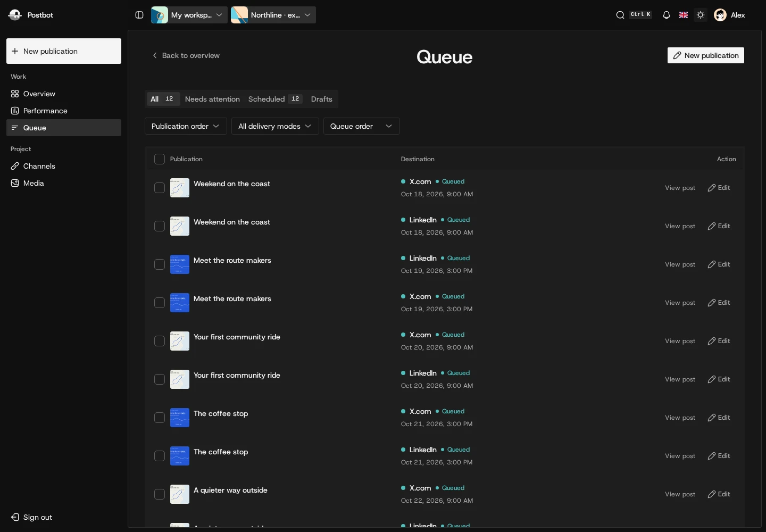This screenshot has height=532, width=766.
Task: Click the plus icon in the sidebar New publication
Action: 15,51
